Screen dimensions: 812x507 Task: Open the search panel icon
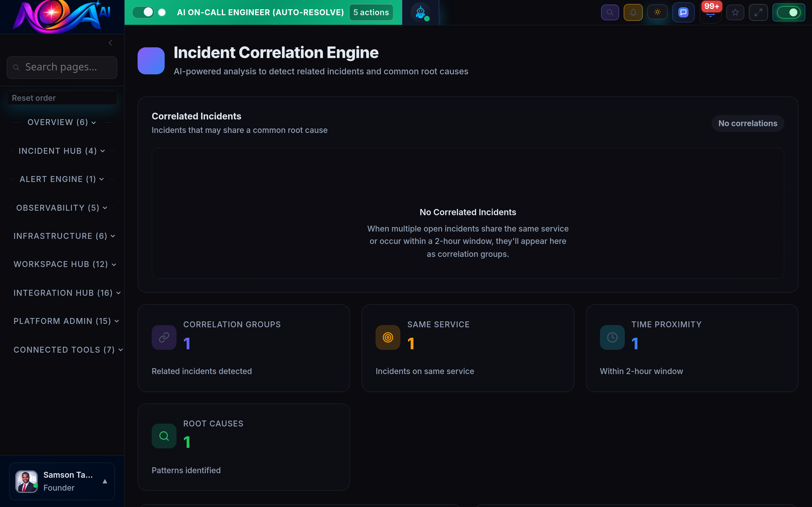pyautogui.click(x=610, y=12)
